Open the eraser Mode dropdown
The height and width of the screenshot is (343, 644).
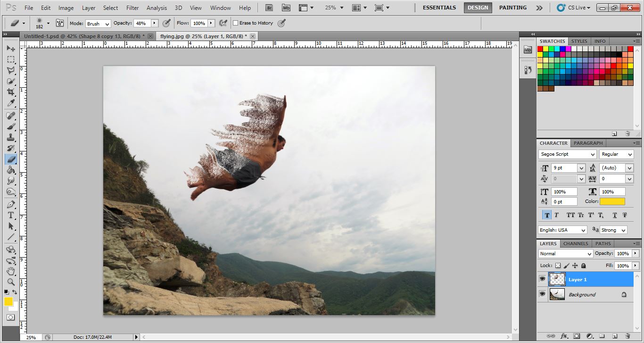98,24
